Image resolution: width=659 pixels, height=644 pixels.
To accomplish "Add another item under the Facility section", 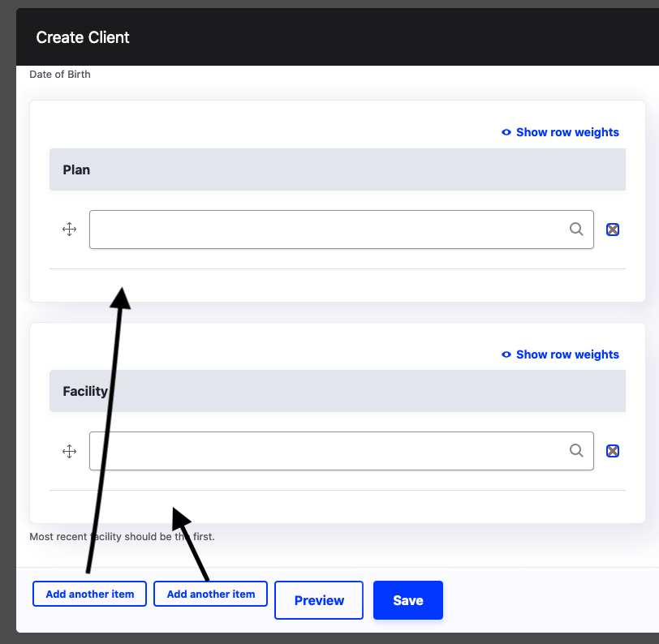I will point(210,594).
